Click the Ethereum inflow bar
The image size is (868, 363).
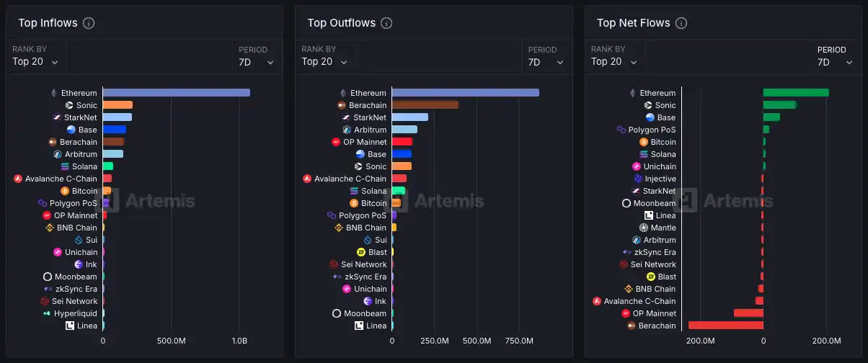click(176, 93)
